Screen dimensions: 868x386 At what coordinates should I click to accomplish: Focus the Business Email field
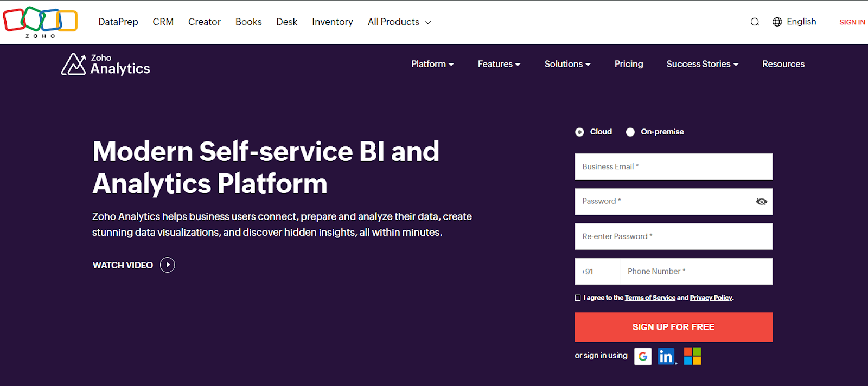point(674,166)
